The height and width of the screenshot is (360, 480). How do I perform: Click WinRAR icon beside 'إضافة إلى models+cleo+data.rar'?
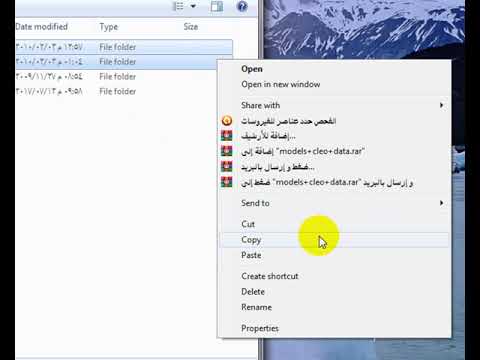(x=227, y=151)
